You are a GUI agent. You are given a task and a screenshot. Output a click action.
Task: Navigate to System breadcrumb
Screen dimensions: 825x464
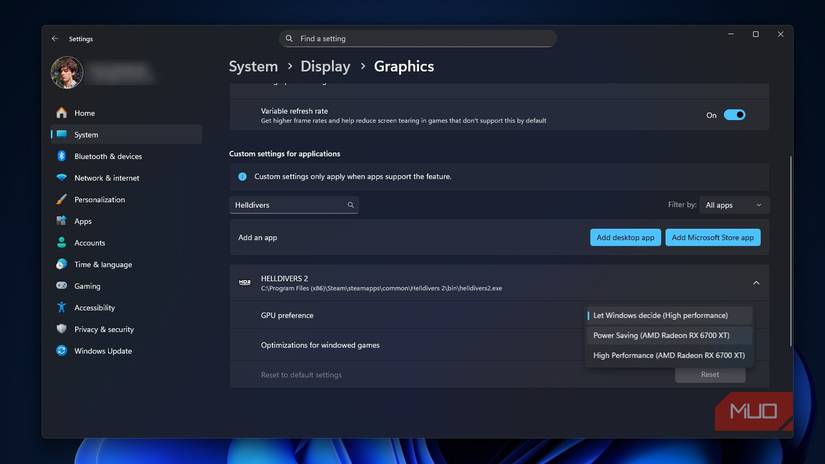pos(253,66)
